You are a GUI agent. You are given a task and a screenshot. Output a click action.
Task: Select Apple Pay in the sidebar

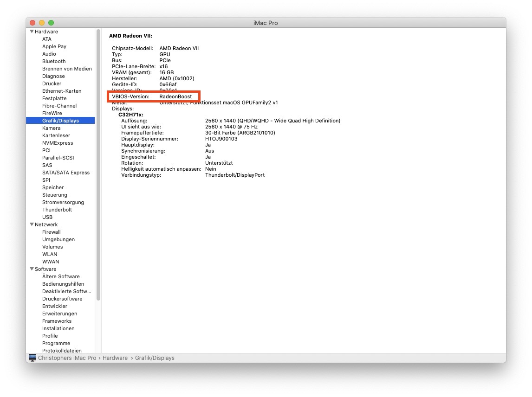(x=54, y=46)
